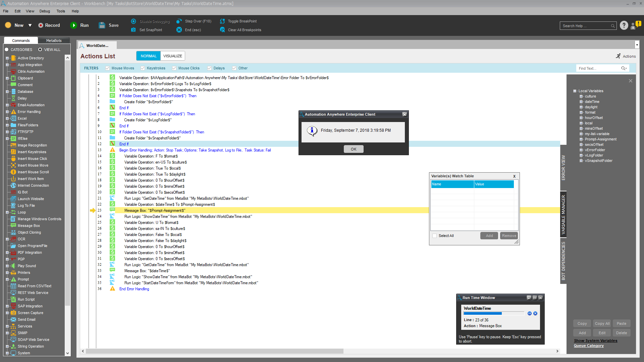Click Show System Variables link
The height and width of the screenshot is (362, 644).
[x=595, y=341]
